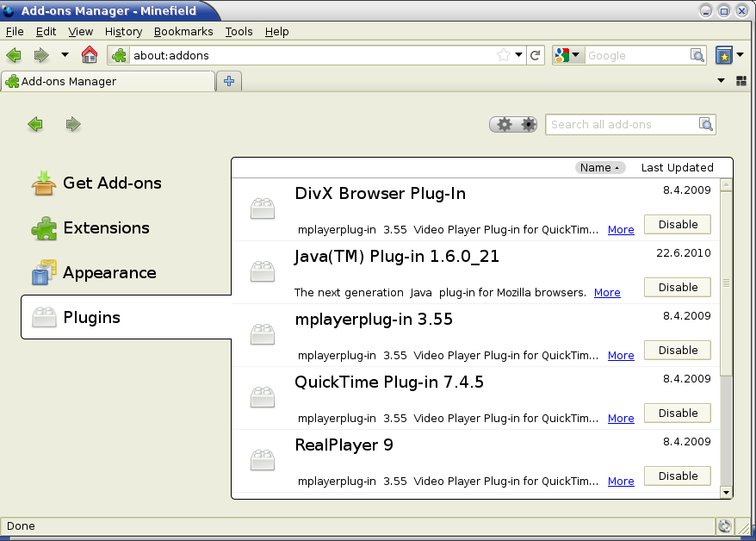Open the search engine selector dropdown
Screen dimensions: 756x541
click(568, 55)
